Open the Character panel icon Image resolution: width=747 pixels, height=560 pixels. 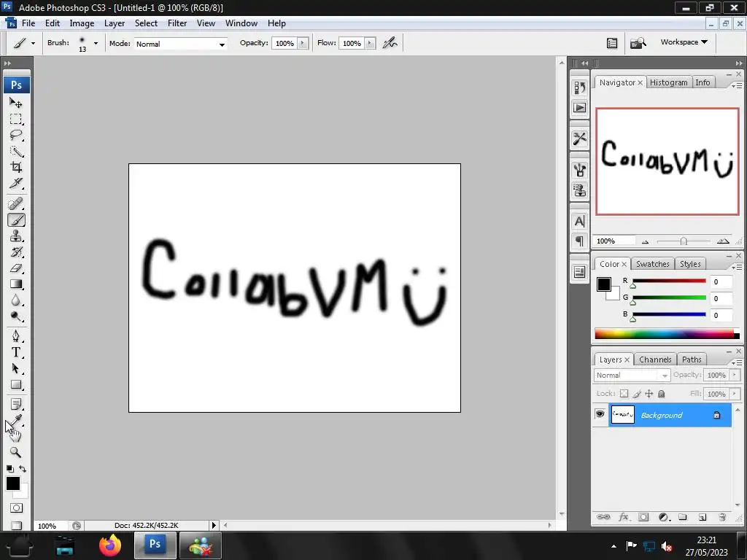(x=579, y=222)
